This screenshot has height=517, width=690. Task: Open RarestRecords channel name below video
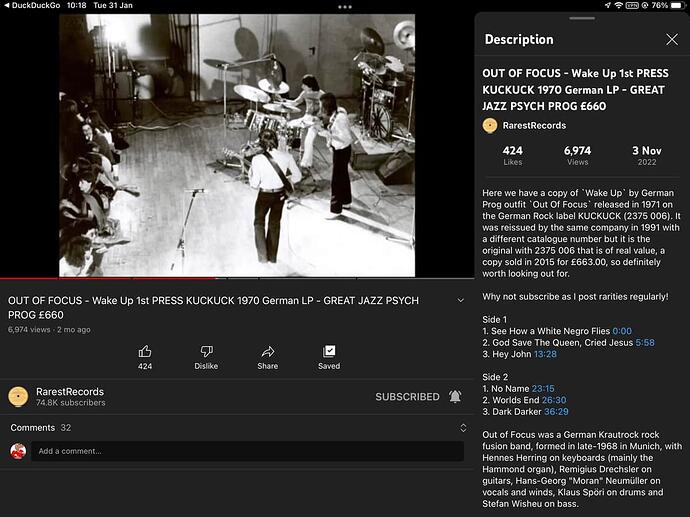click(x=70, y=392)
